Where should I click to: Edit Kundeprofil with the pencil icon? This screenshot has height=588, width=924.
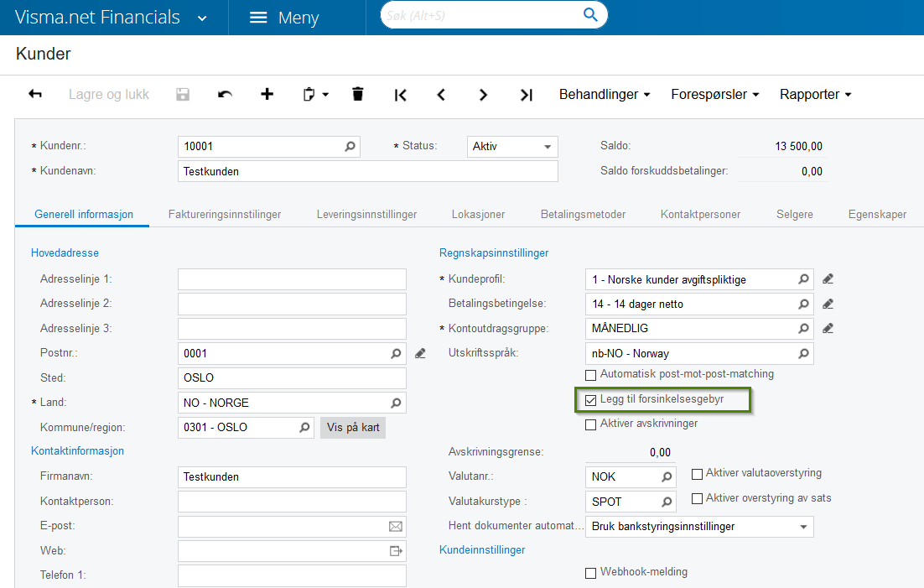pos(828,279)
